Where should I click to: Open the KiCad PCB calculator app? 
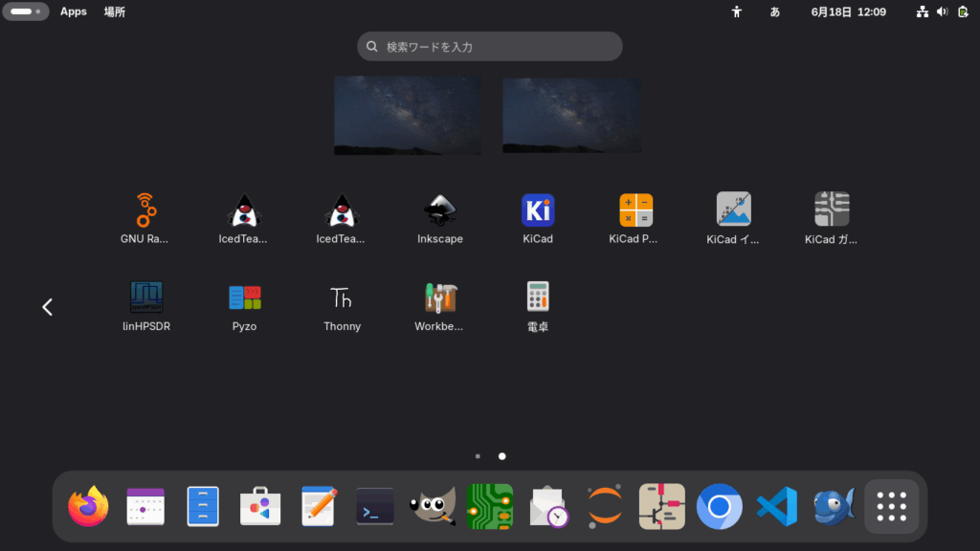(635, 218)
